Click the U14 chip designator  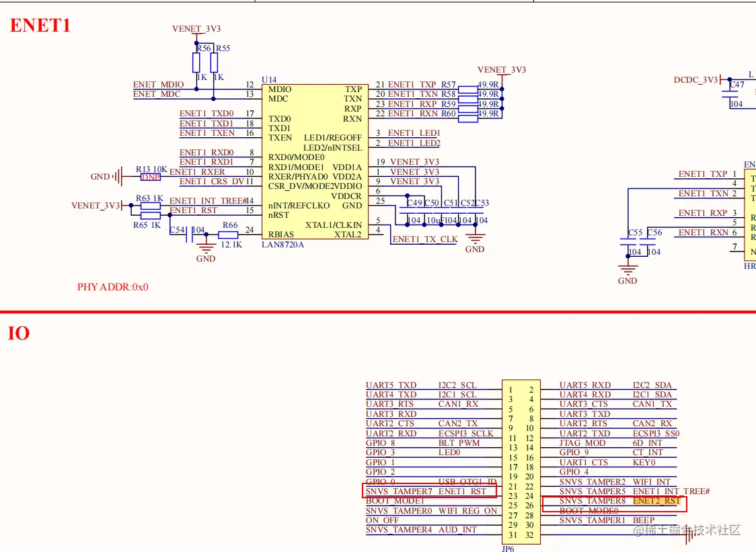pos(269,79)
